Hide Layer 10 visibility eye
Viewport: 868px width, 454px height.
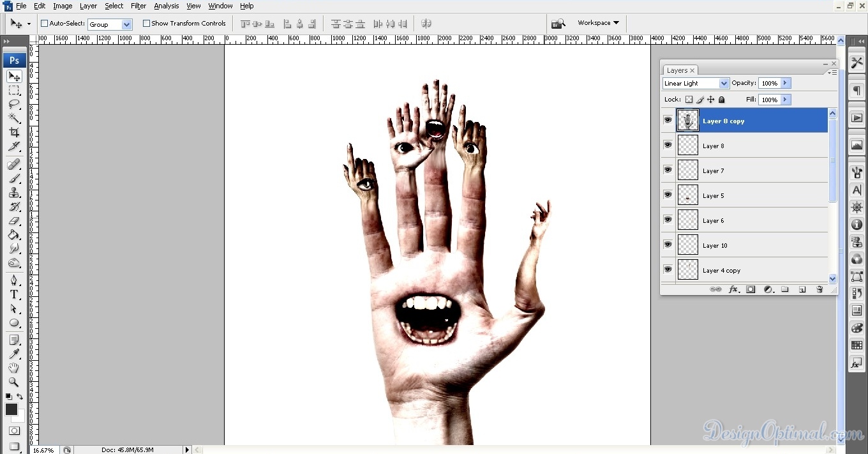(x=668, y=245)
